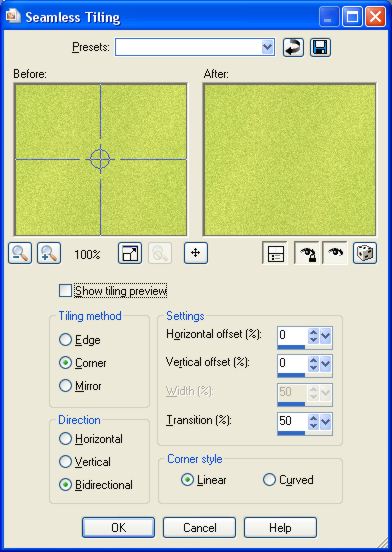Choose the Mirror tiling method

click(65, 385)
